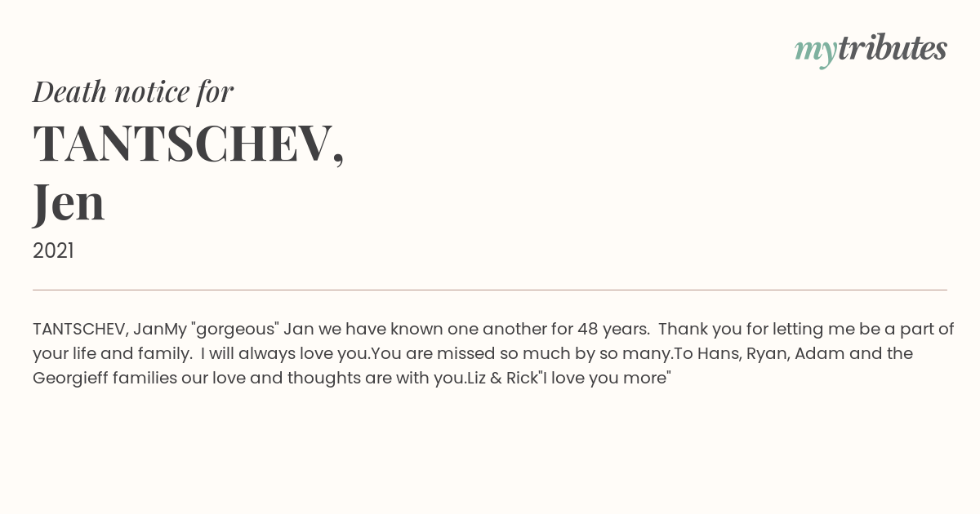Click the surname TANTSCHEV in the title

coord(182,144)
